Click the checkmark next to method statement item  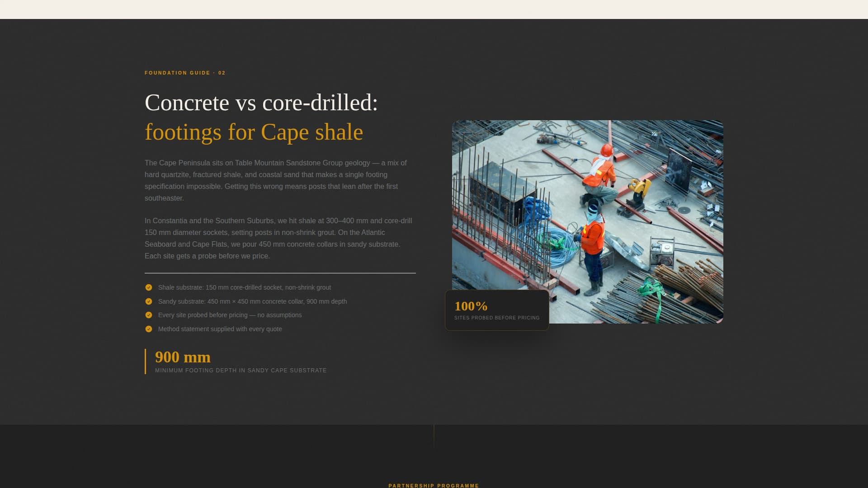(x=149, y=329)
